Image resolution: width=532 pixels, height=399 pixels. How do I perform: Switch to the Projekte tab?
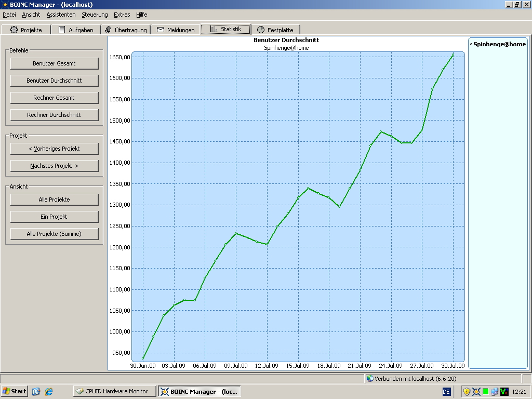click(x=26, y=30)
